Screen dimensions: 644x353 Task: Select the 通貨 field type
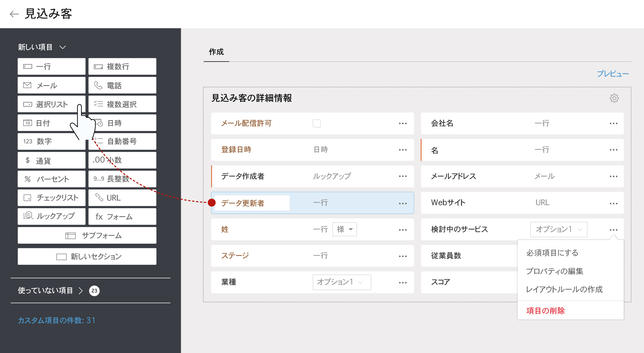click(x=51, y=161)
